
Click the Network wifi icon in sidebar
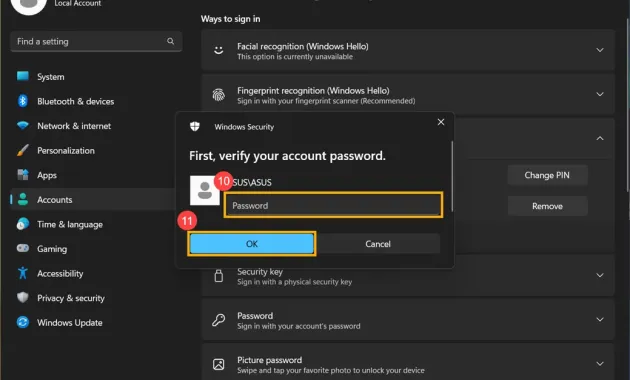point(23,125)
